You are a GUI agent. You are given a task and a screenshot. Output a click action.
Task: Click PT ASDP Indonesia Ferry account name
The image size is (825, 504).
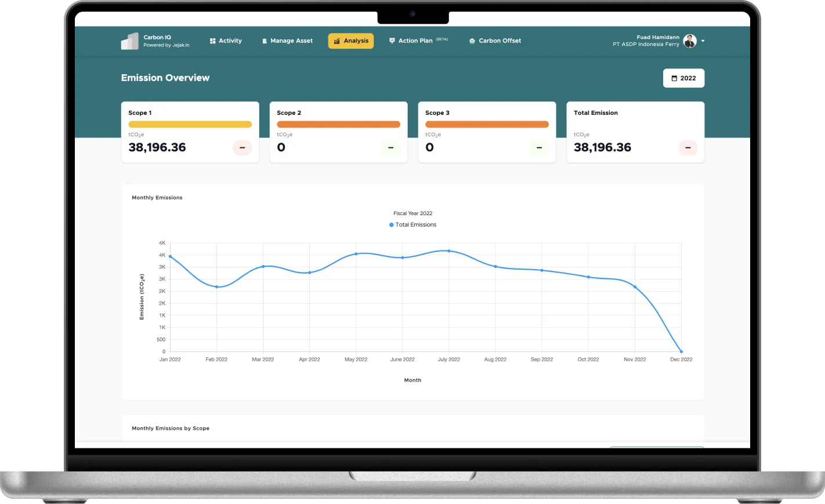[x=646, y=44]
